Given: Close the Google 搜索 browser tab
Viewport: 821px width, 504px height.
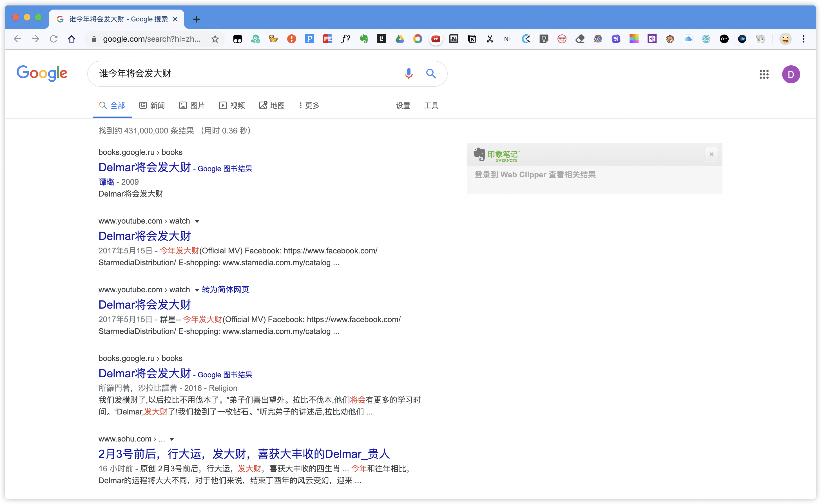Looking at the screenshot, I should 175,19.
